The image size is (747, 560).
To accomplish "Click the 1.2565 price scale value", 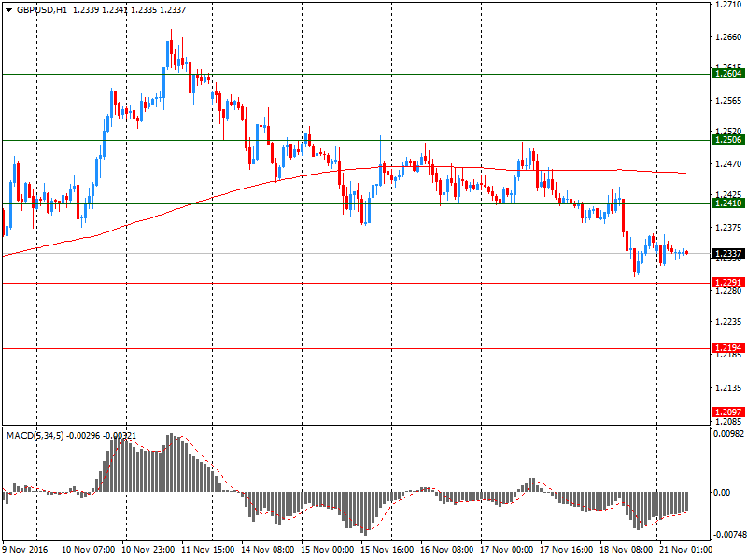I will point(728,101).
